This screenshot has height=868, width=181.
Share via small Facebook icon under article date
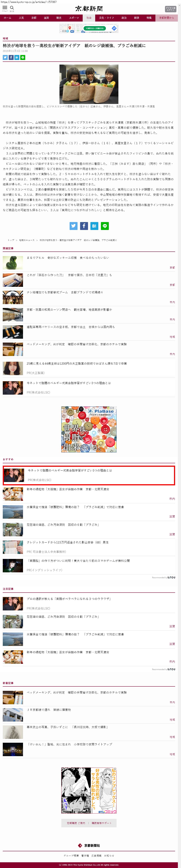point(11,58)
